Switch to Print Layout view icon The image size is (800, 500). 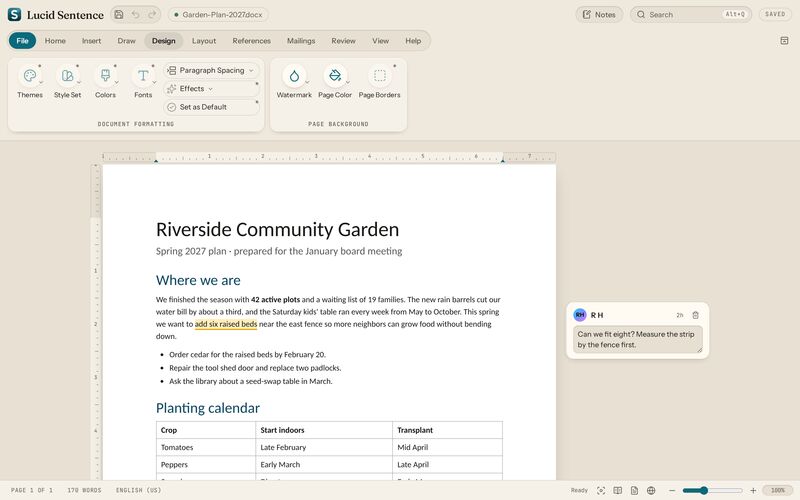coord(634,490)
